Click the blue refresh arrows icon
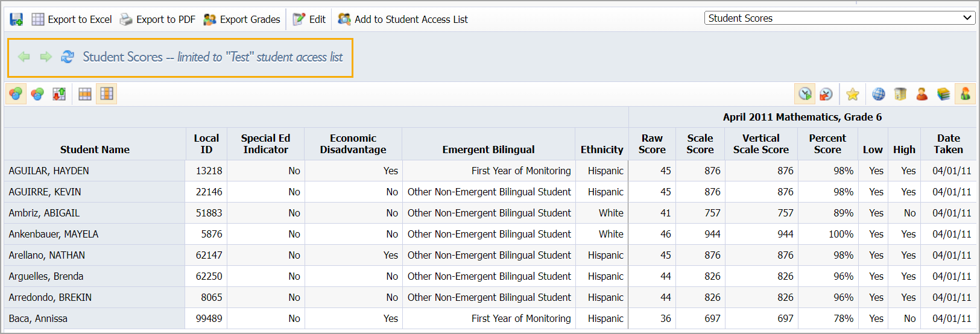 (68, 57)
